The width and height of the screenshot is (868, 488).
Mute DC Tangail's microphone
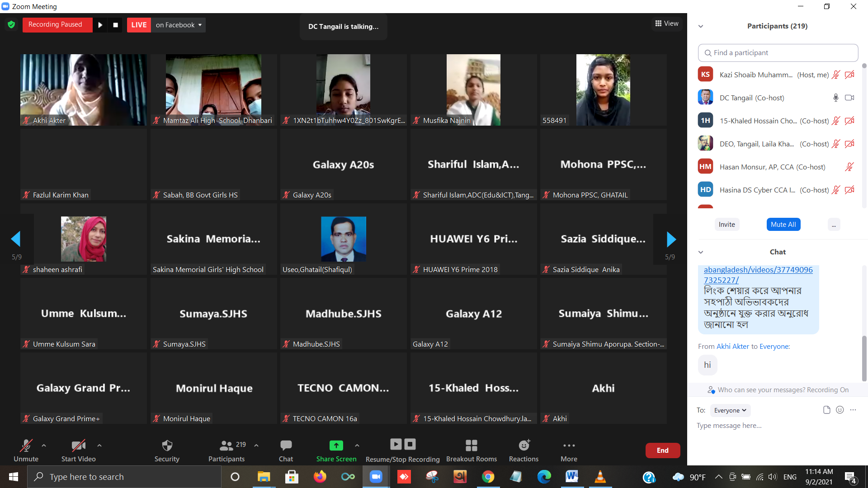836,98
